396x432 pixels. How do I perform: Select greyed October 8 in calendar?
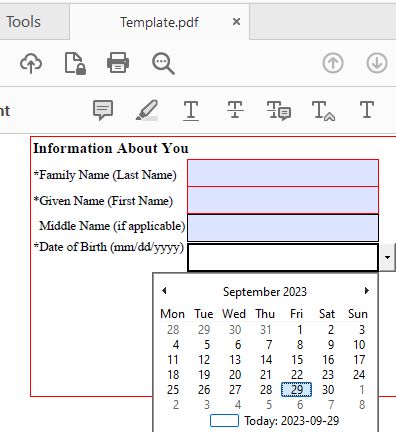(x=362, y=405)
